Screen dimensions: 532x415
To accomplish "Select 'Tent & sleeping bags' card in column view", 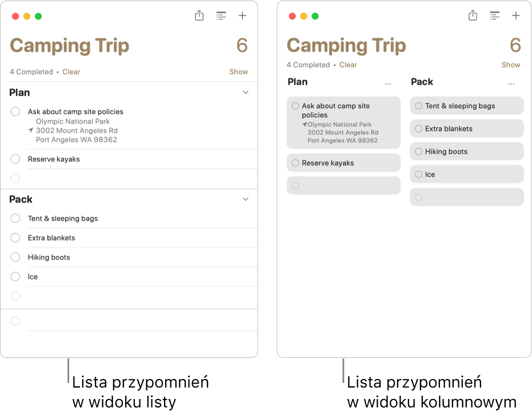I will (467, 106).
